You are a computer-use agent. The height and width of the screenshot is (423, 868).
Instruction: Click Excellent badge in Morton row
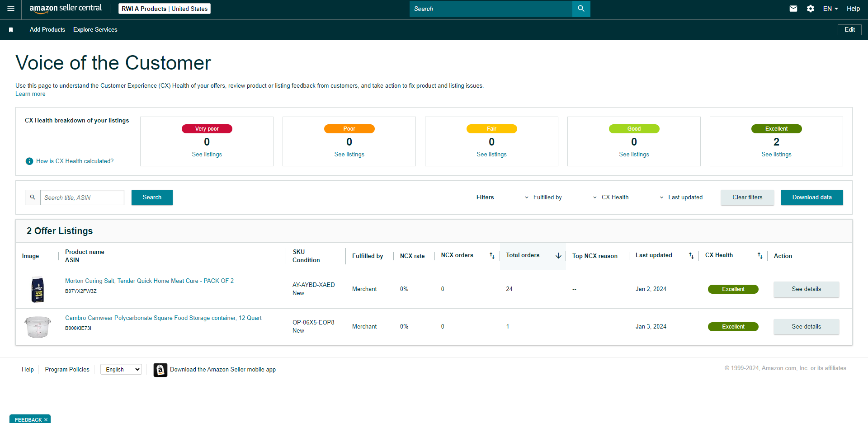733,289
